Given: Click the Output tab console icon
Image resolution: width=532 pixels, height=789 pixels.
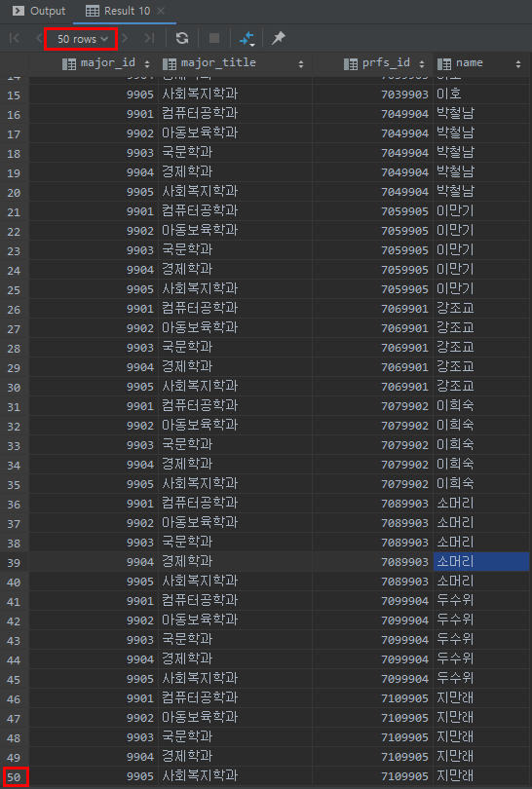Looking at the screenshot, I should [19, 11].
